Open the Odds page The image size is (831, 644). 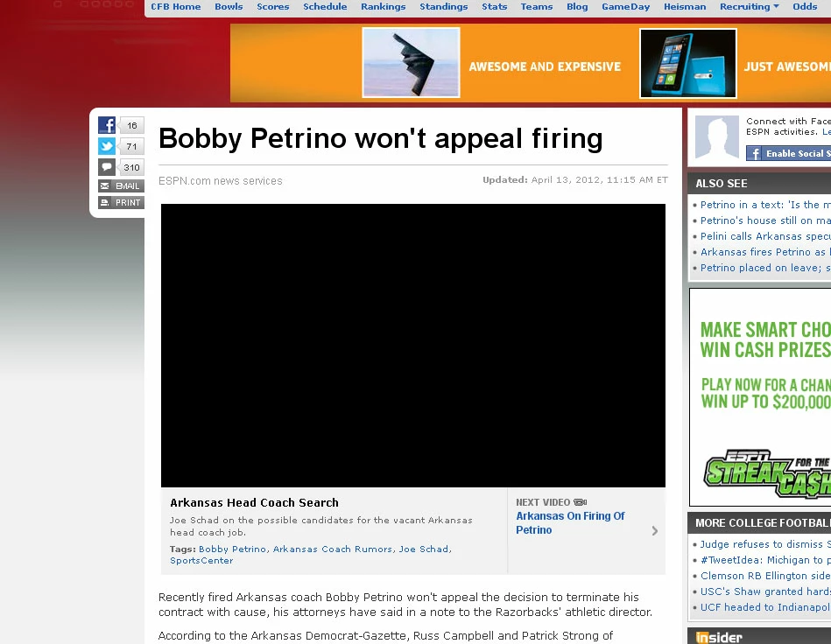click(805, 6)
